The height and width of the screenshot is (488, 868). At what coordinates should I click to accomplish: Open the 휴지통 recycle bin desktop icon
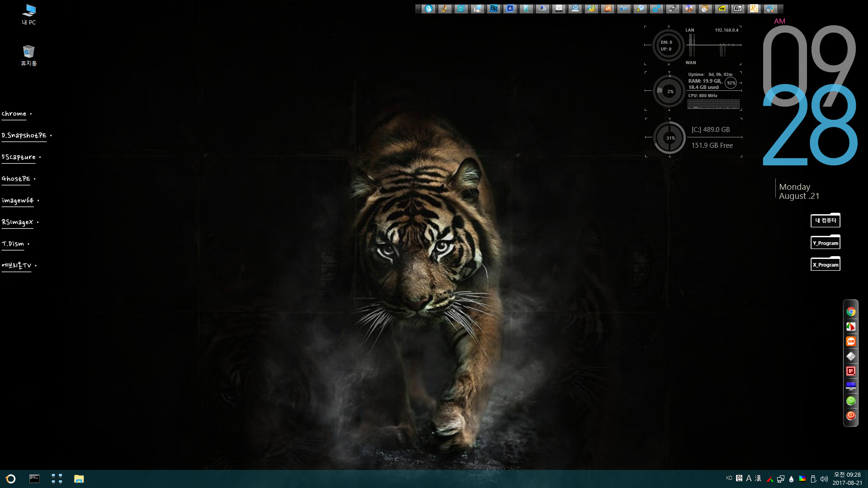click(x=29, y=56)
